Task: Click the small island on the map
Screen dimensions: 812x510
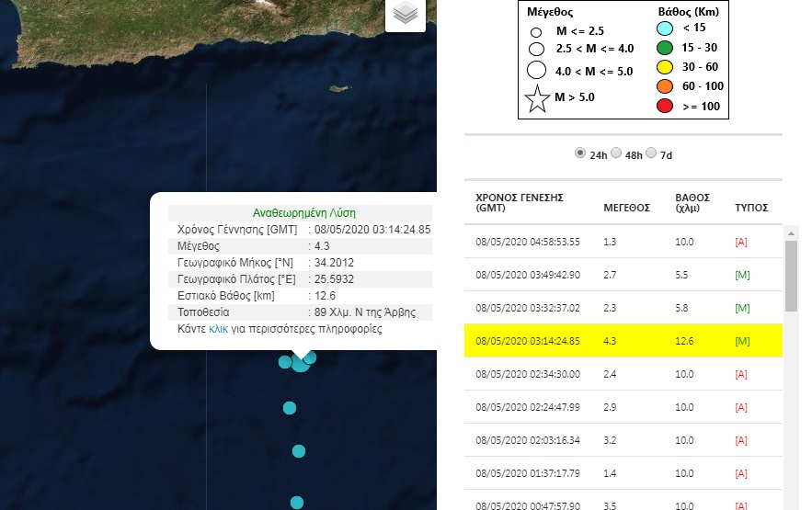Action: [x=338, y=89]
